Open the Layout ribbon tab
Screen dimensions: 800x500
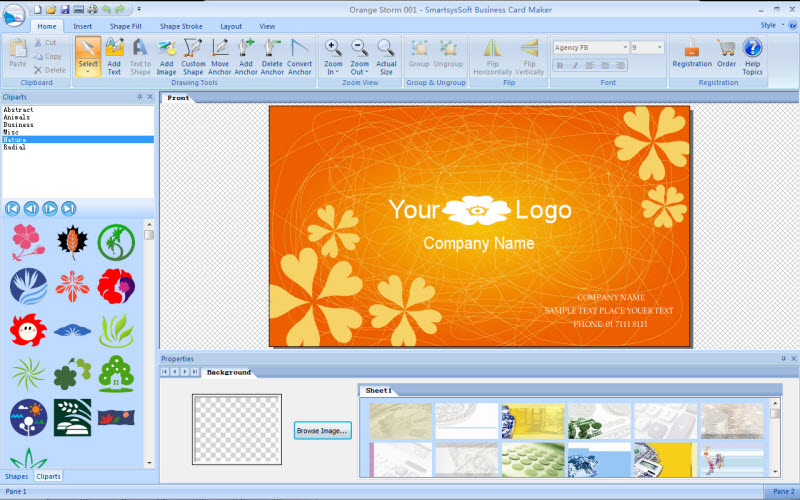pyautogui.click(x=231, y=26)
